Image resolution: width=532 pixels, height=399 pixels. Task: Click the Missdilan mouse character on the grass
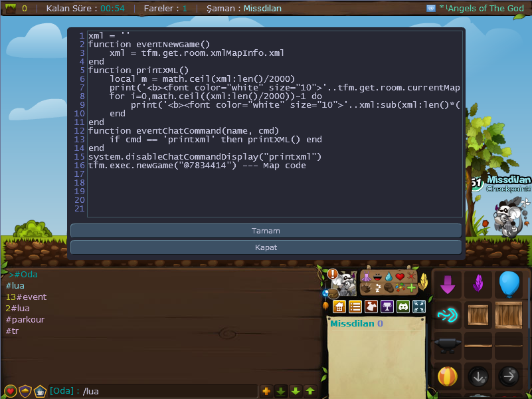(x=511, y=217)
